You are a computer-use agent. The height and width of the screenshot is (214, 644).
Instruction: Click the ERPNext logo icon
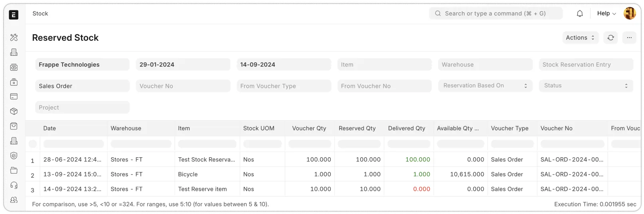(x=14, y=15)
